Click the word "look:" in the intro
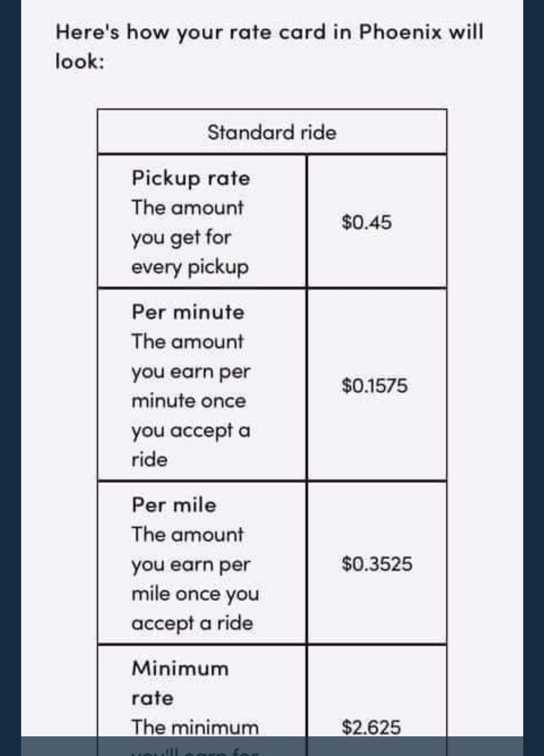The width and height of the screenshot is (544, 756). pyautogui.click(x=80, y=61)
